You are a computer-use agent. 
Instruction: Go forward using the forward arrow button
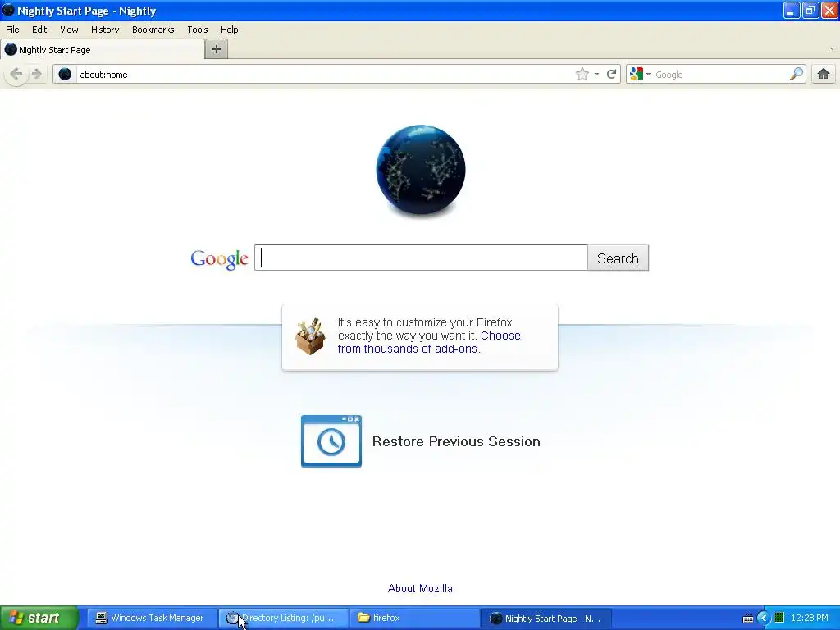tap(36, 74)
